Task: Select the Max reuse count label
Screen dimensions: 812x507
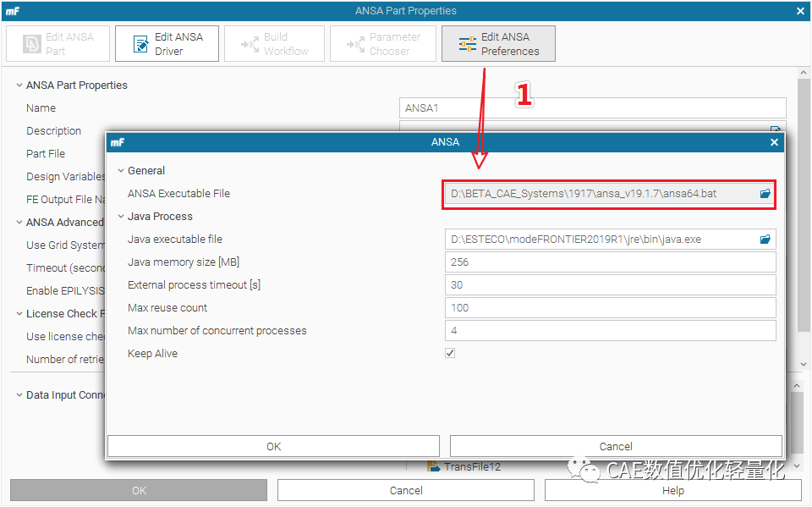Action: (167, 308)
